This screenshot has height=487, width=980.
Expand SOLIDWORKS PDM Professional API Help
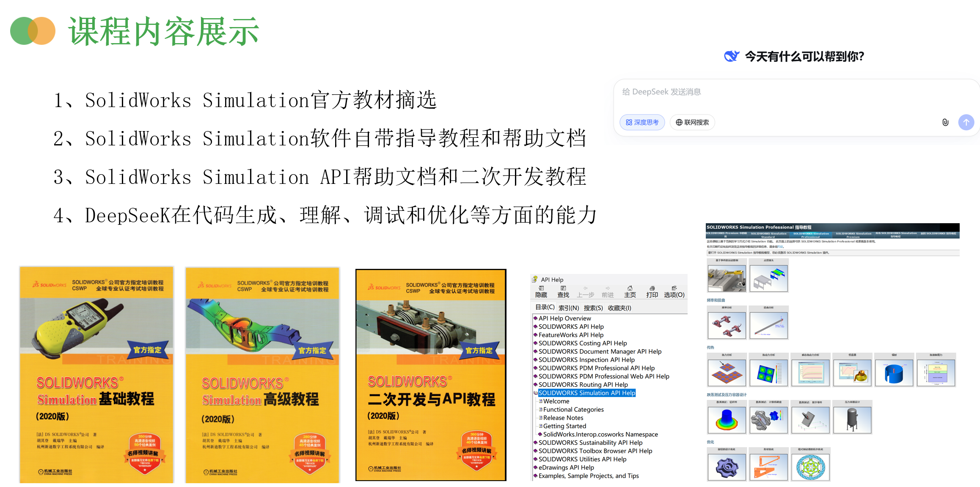point(535,368)
